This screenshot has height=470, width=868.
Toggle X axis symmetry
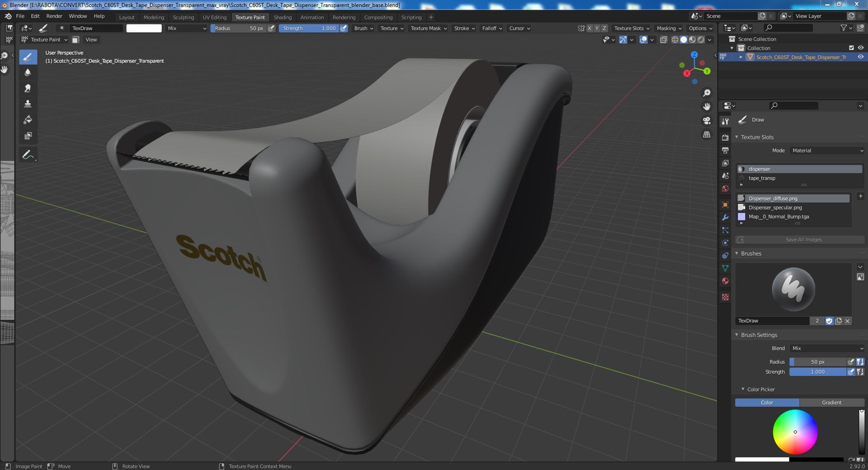[x=589, y=28]
